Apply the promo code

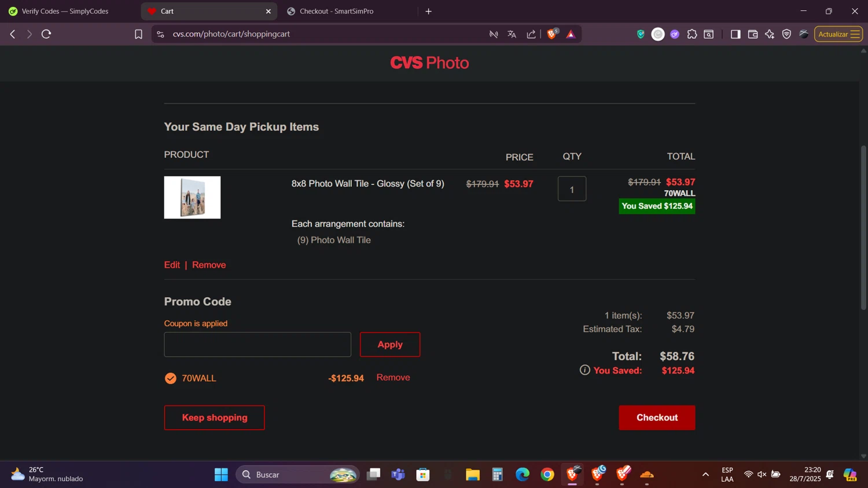[x=390, y=345]
